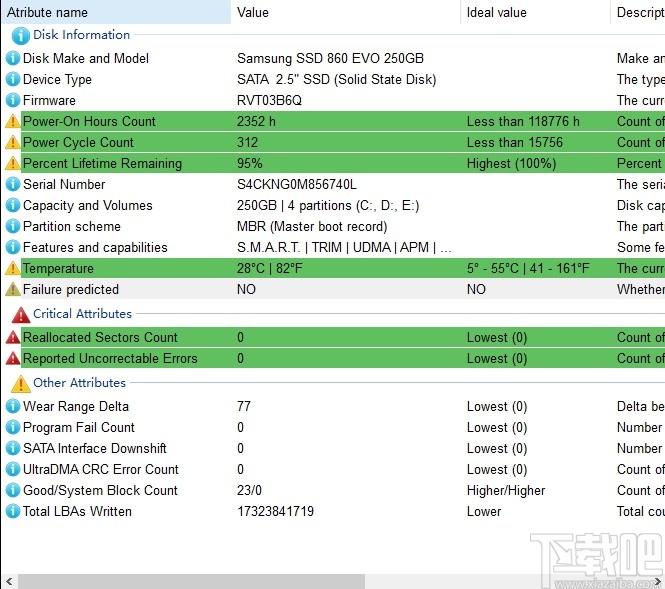Sort by the Value column header
Screen dimensions: 665x589
(x=345, y=12)
